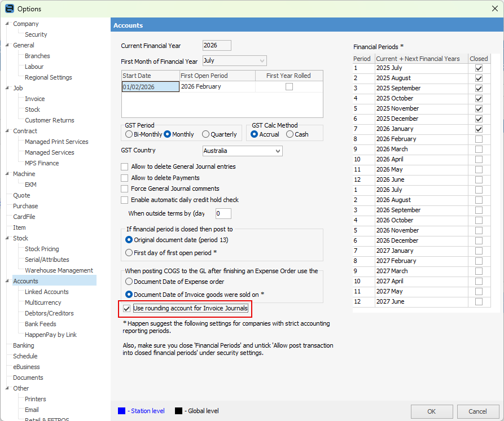Screen dimensions: 504x421
Task: Click the Cancel button
Action: click(x=477, y=411)
